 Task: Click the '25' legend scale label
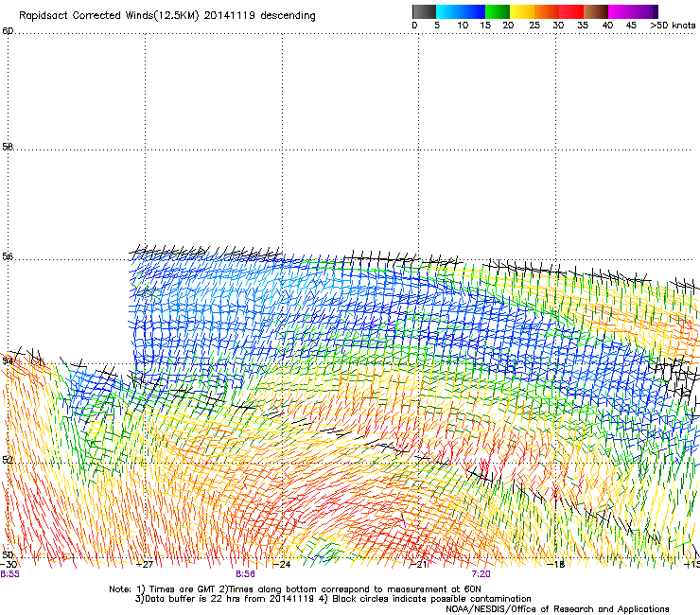[x=534, y=26]
